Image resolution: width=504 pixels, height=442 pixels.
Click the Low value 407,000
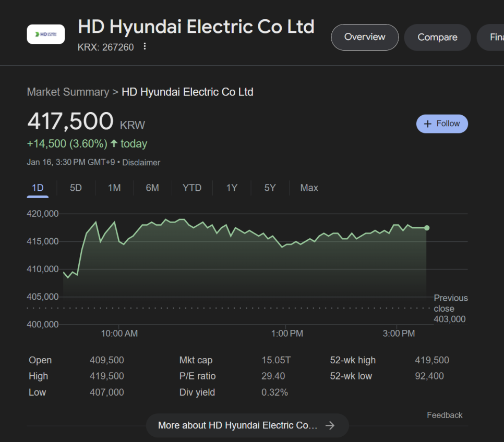click(107, 392)
